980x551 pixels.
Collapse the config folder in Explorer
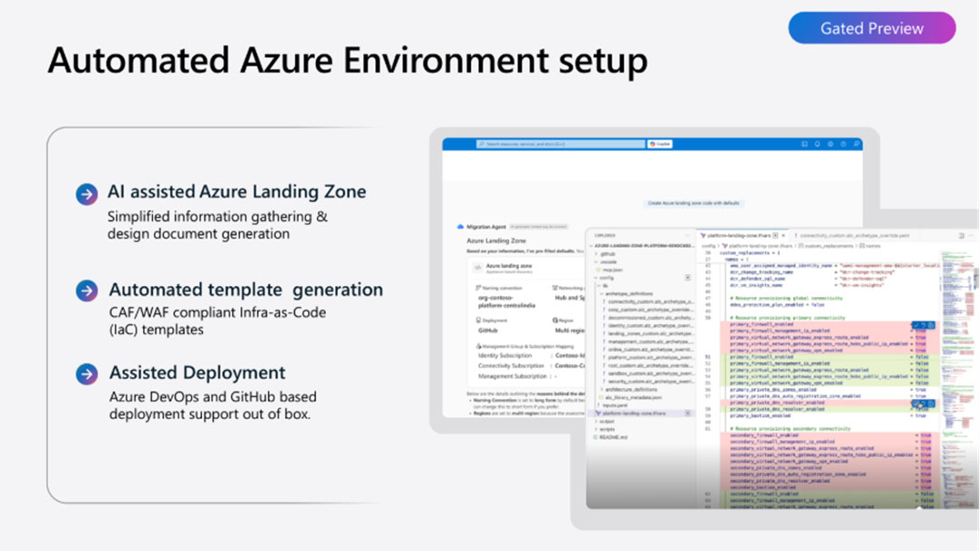(x=606, y=278)
